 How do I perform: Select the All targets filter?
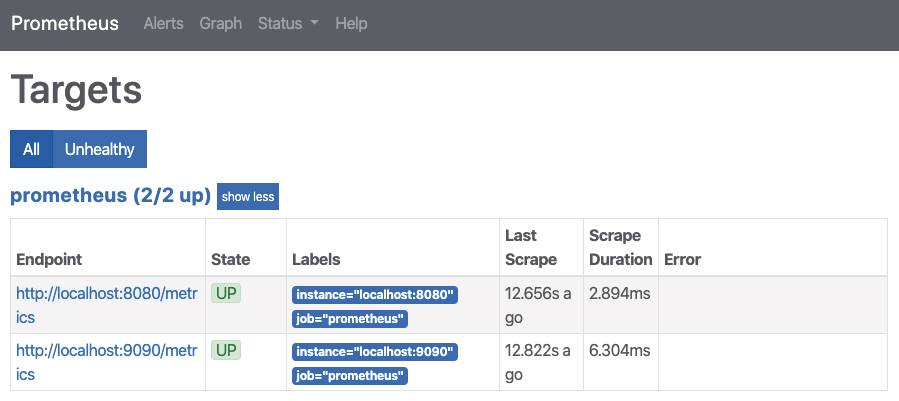click(x=32, y=149)
